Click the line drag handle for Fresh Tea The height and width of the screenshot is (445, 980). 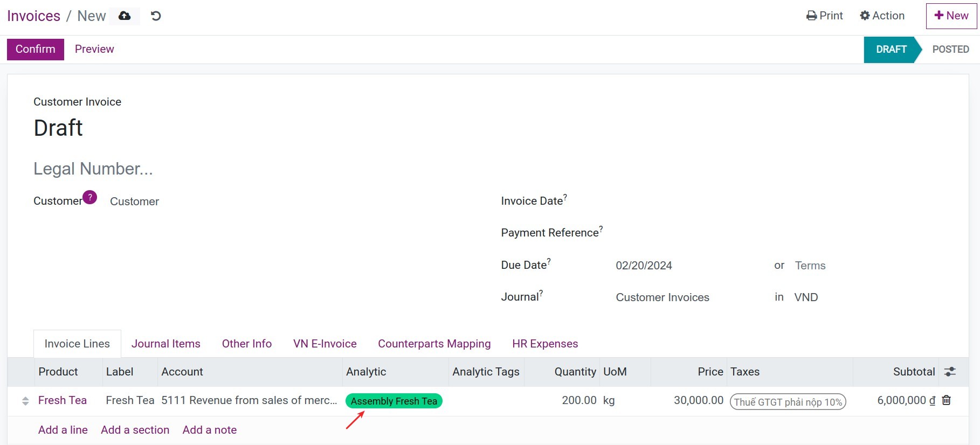[x=25, y=401]
